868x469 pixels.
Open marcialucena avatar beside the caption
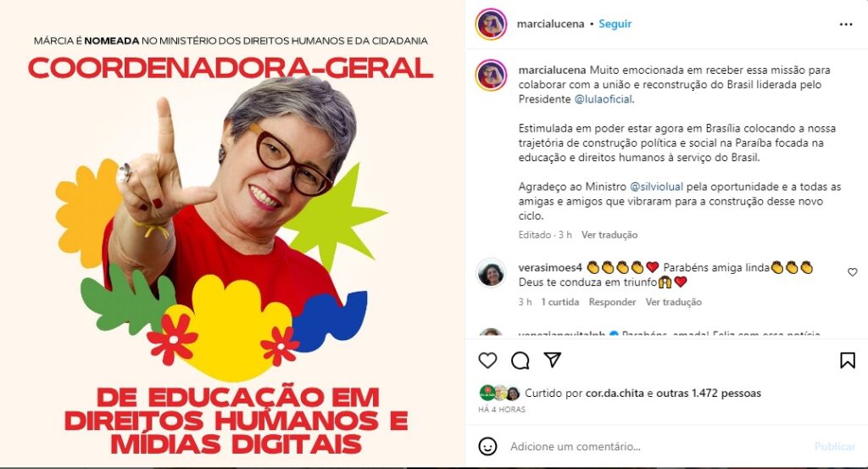coord(491,75)
